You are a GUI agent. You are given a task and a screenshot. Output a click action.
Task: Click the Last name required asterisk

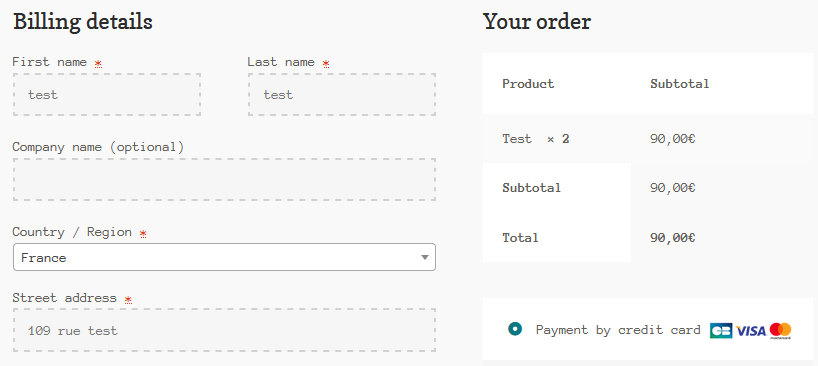click(326, 64)
